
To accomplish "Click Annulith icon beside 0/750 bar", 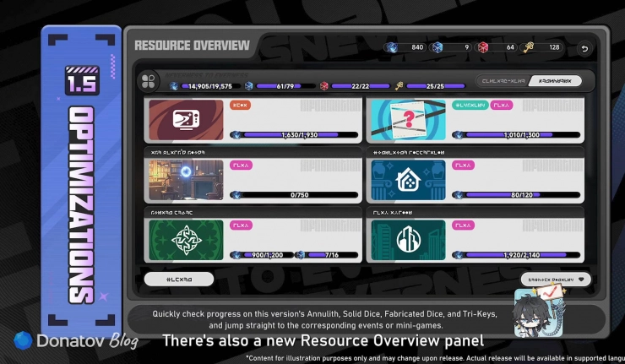I will 236,195.
